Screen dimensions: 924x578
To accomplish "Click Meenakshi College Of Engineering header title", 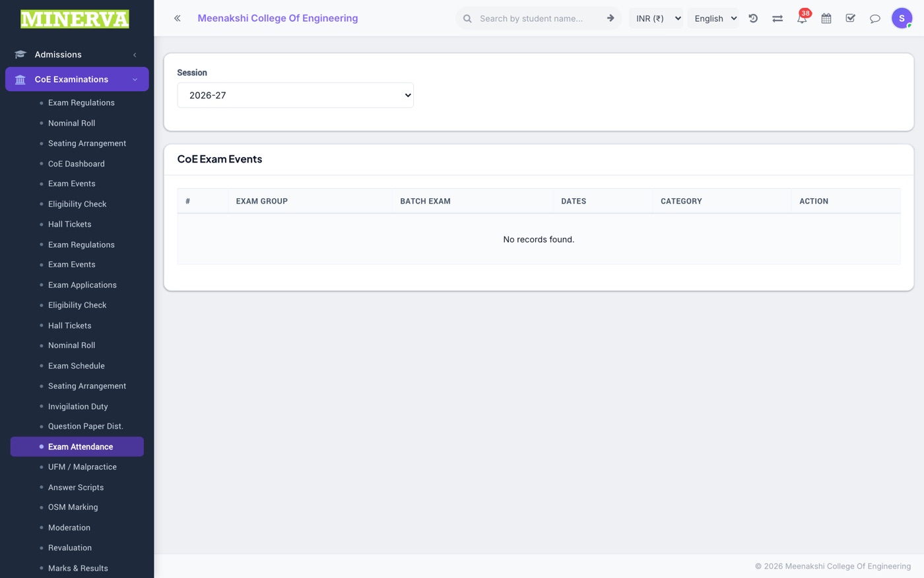I will pyautogui.click(x=278, y=18).
